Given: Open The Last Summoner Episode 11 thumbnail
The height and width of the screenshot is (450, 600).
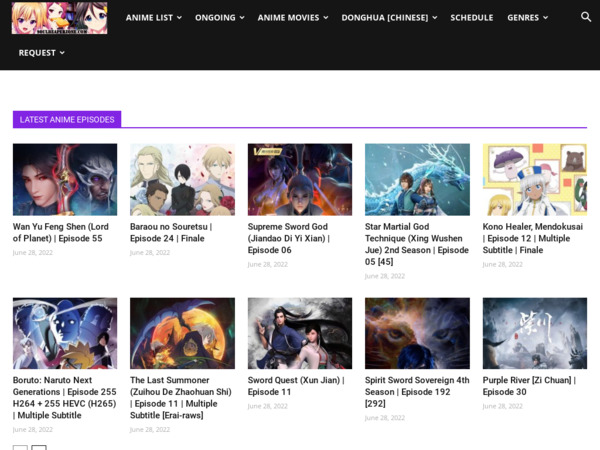Looking at the screenshot, I should click(183, 333).
